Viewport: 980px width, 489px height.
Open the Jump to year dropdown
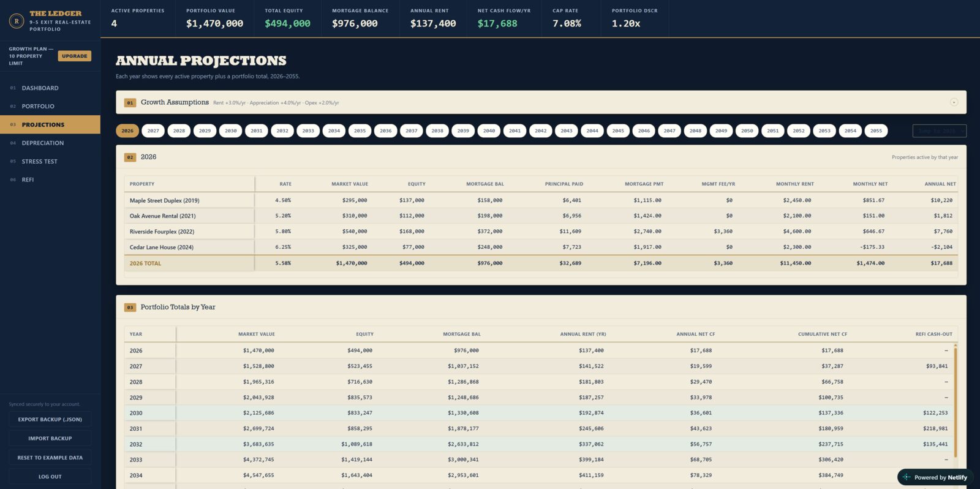click(x=939, y=131)
